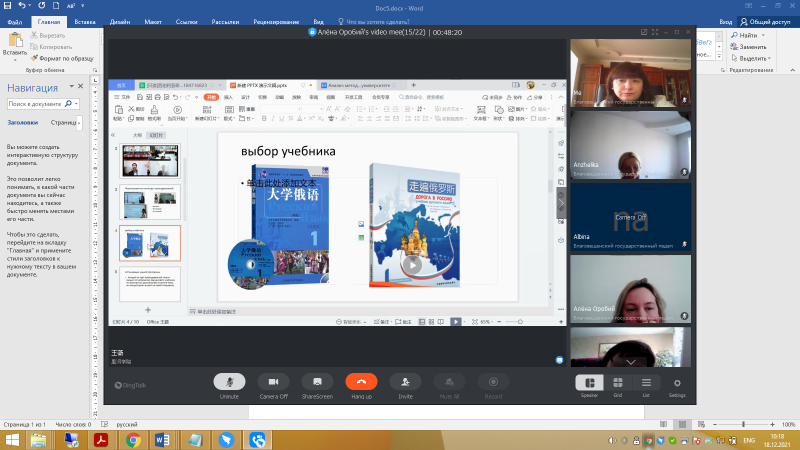Turn the camera off in meeting
Screen dimensions: 800x450
(x=273, y=383)
